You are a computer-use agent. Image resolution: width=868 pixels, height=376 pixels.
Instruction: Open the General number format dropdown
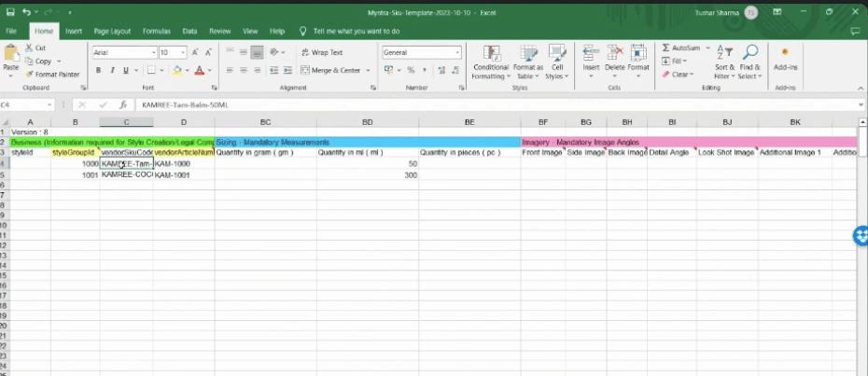tap(457, 52)
